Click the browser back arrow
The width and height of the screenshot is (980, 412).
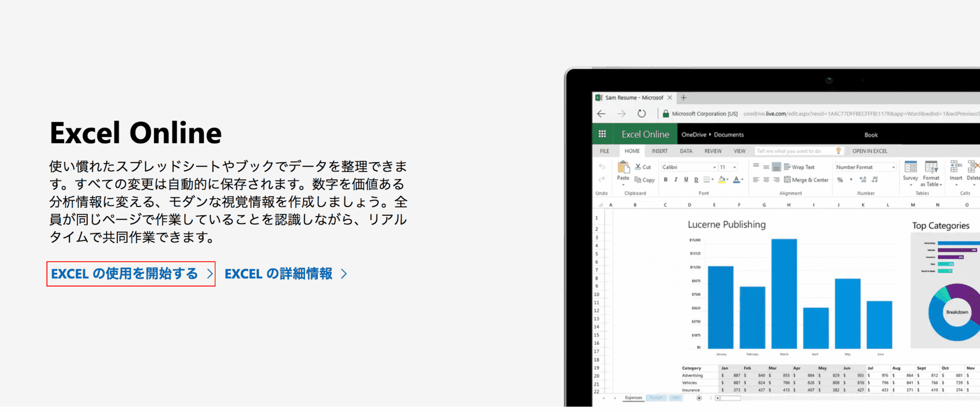pos(601,114)
